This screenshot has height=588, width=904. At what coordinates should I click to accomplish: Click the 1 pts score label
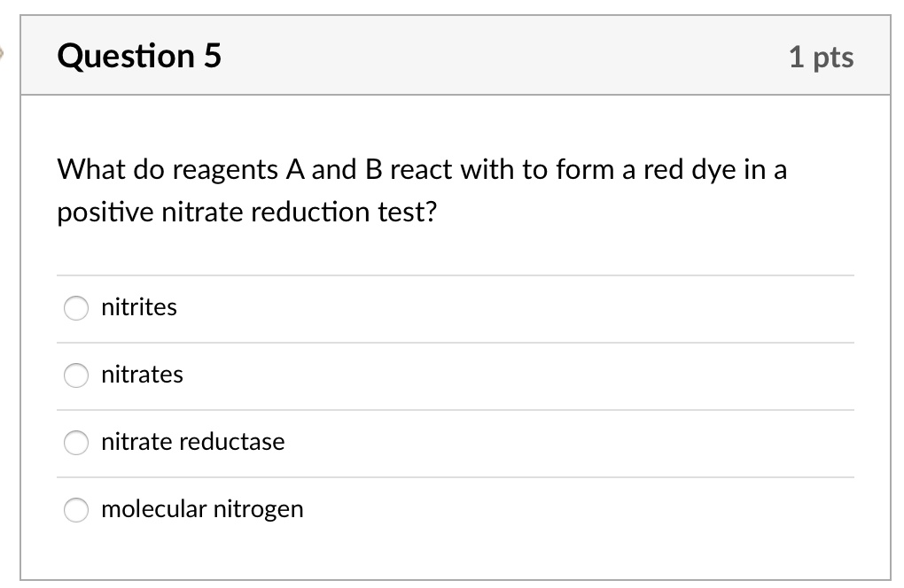tap(821, 57)
